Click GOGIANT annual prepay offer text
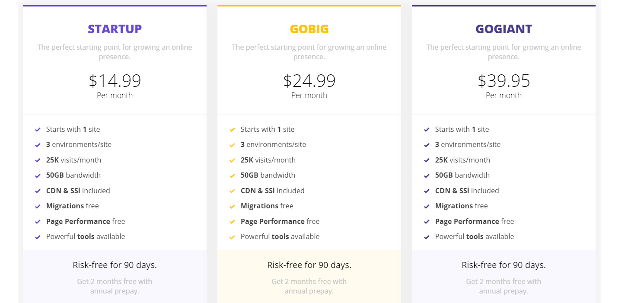Screen dimensions: 644x303 pyautogui.click(x=504, y=286)
